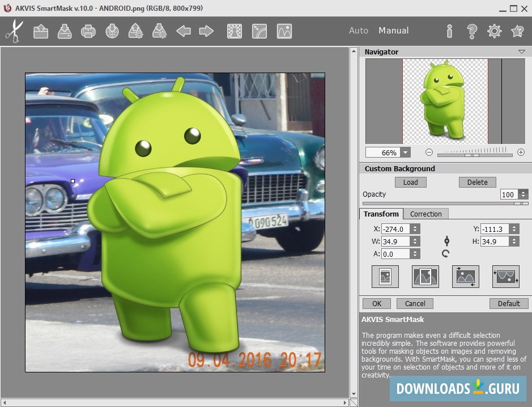Toggle the checkered mask view icon

[234, 31]
